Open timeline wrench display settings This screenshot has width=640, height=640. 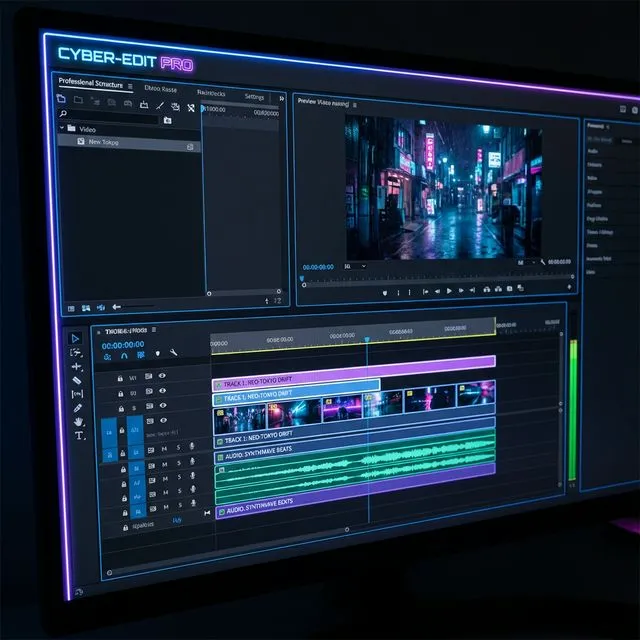coord(173,352)
